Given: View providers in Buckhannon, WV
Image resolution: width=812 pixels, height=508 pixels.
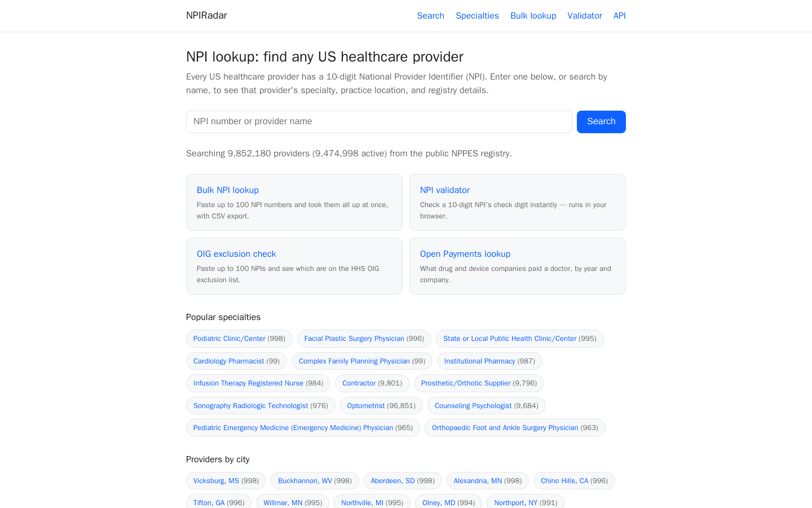Looking at the screenshot, I should 315,481.
